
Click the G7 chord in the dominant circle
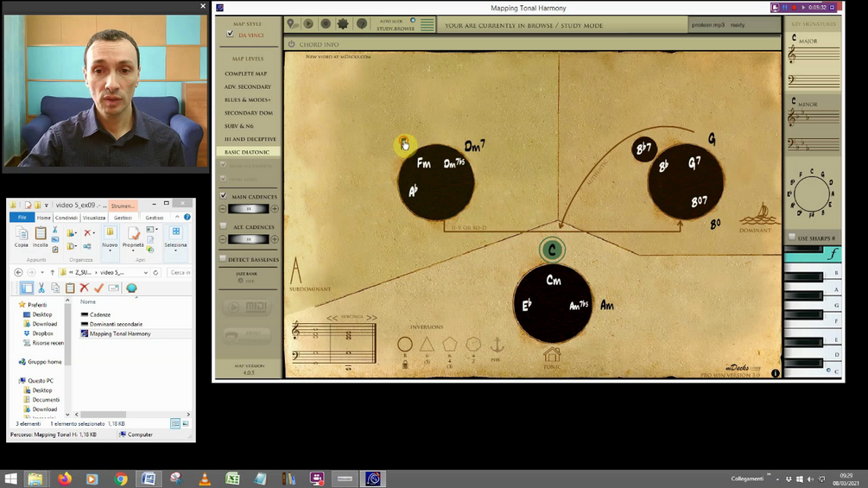coord(694,162)
